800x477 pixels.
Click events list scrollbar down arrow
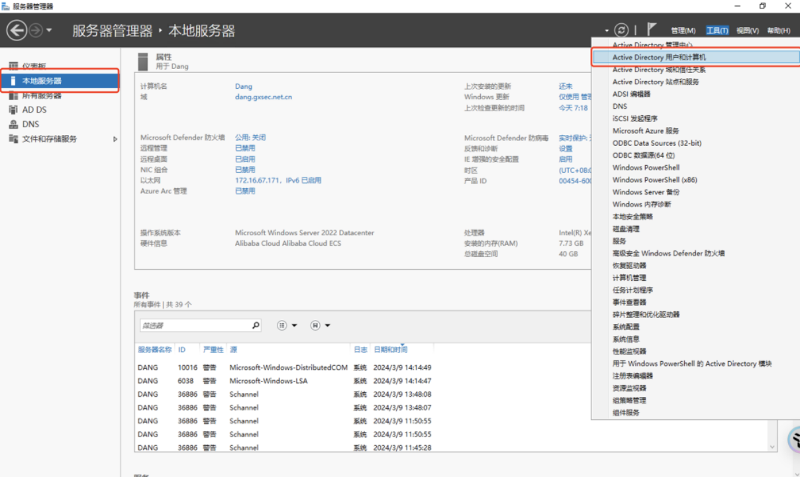(x=772, y=447)
